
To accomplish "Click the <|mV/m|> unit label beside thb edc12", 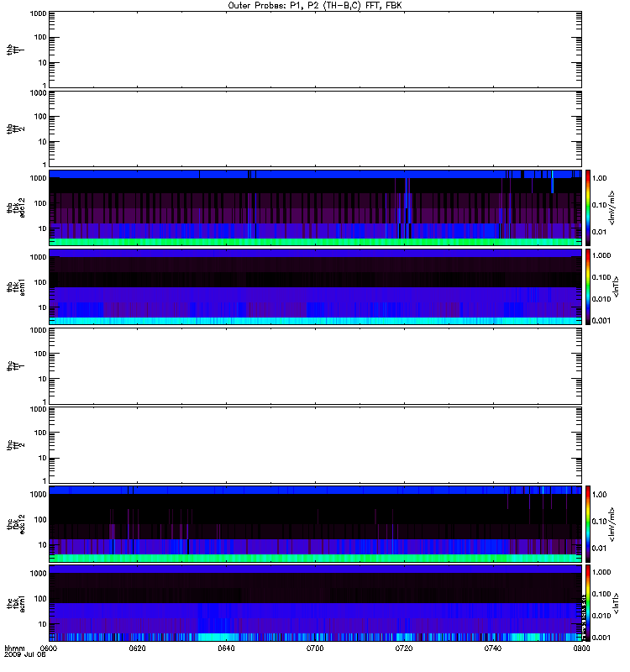I will point(612,207).
